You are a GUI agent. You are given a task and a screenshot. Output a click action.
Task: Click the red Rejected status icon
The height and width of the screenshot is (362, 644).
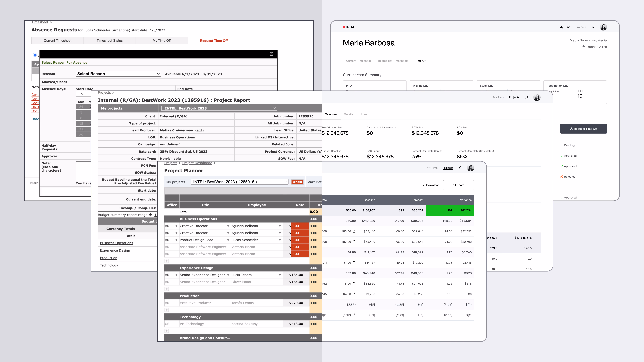(561, 177)
